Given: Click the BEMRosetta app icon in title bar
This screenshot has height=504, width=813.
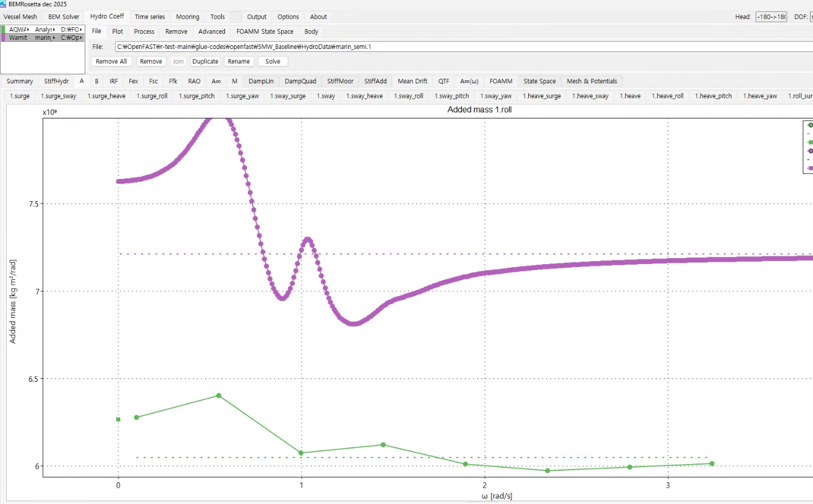Looking at the screenshot, I should click(x=4, y=4).
